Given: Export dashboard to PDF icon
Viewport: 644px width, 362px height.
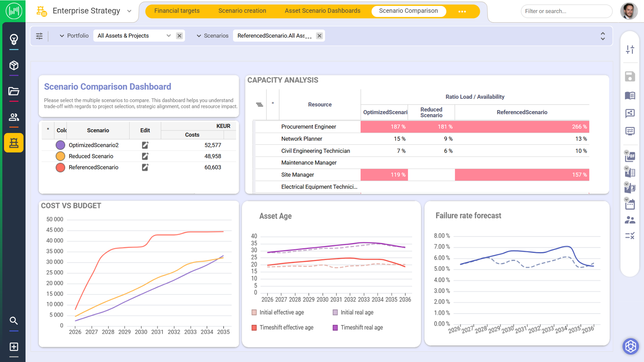Looking at the screenshot, I should click(x=630, y=156).
